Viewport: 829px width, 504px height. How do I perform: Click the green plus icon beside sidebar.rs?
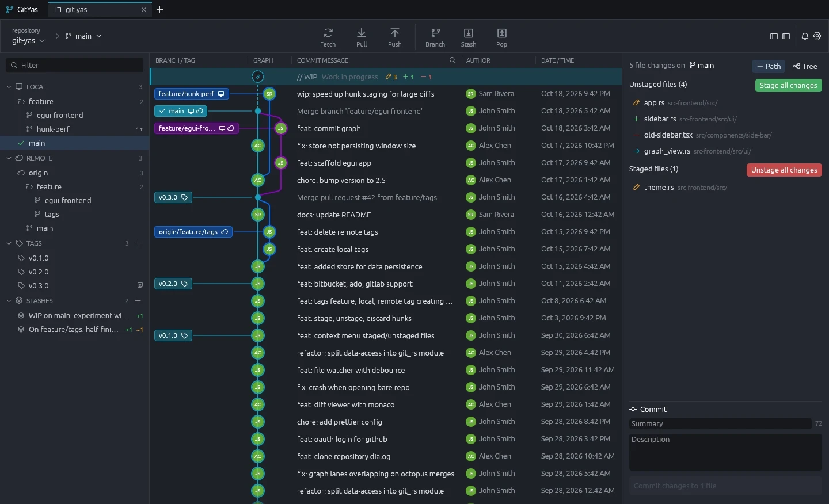(636, 119)
